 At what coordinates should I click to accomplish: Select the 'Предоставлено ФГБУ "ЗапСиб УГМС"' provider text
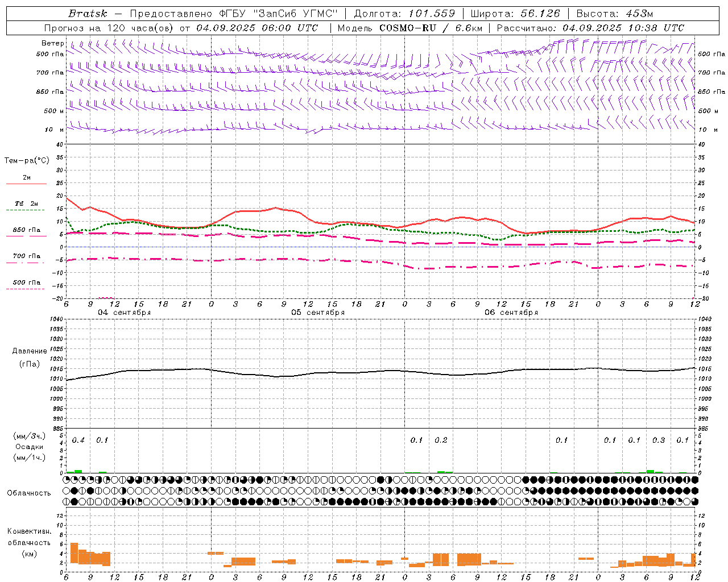coord(234,14)
